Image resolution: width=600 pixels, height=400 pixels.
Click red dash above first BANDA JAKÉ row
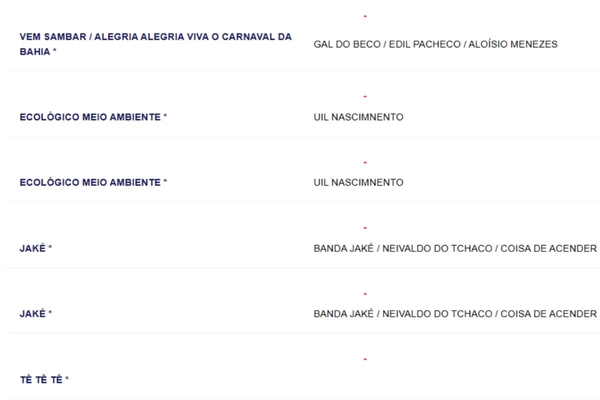pyautogui.click(x=365, y=228)
